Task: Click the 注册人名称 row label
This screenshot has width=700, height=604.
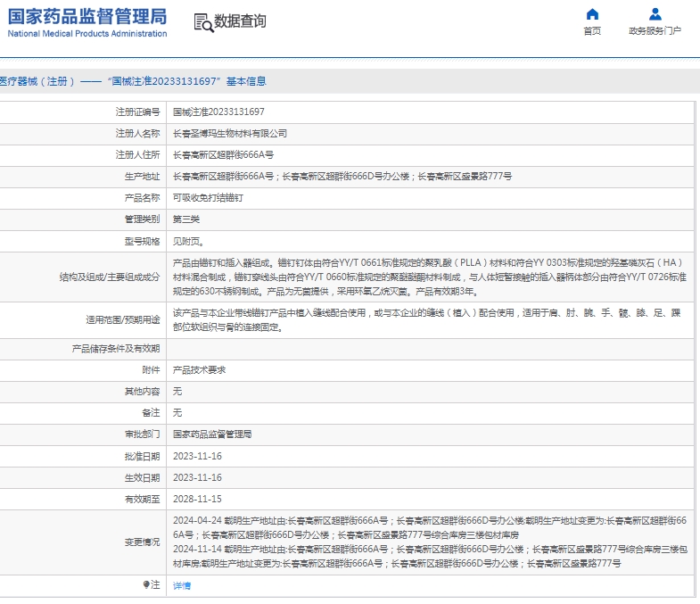Action: point(137,134)
